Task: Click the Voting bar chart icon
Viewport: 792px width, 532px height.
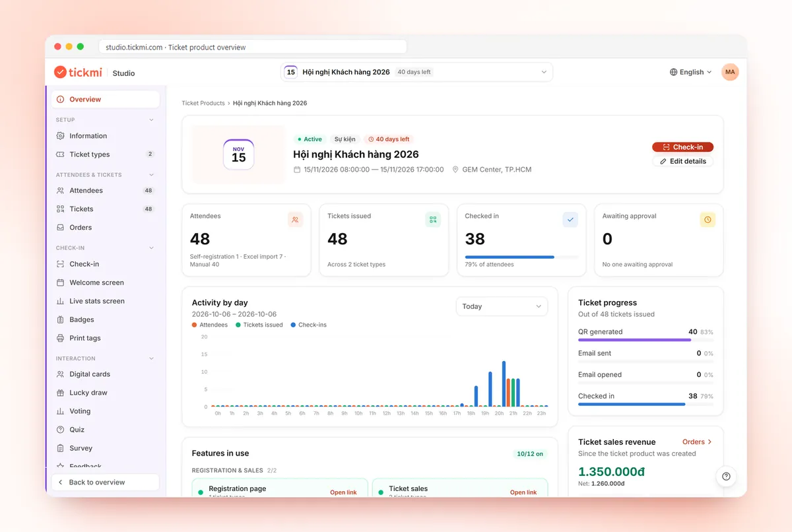Action: point(61,411)
